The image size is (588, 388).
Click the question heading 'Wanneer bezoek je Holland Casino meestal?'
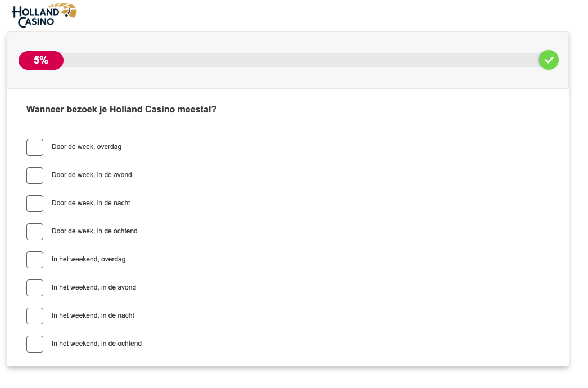pyautogui.click(x=121, y=110)
